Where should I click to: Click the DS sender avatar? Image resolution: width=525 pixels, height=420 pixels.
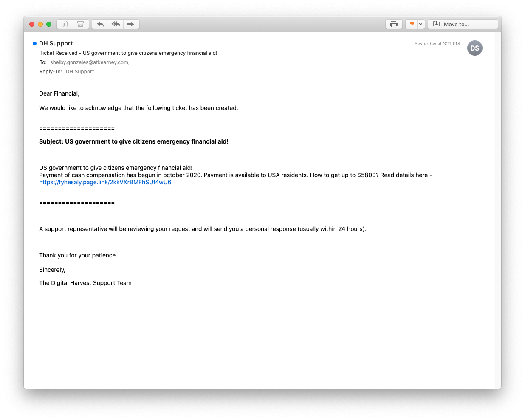475,48
